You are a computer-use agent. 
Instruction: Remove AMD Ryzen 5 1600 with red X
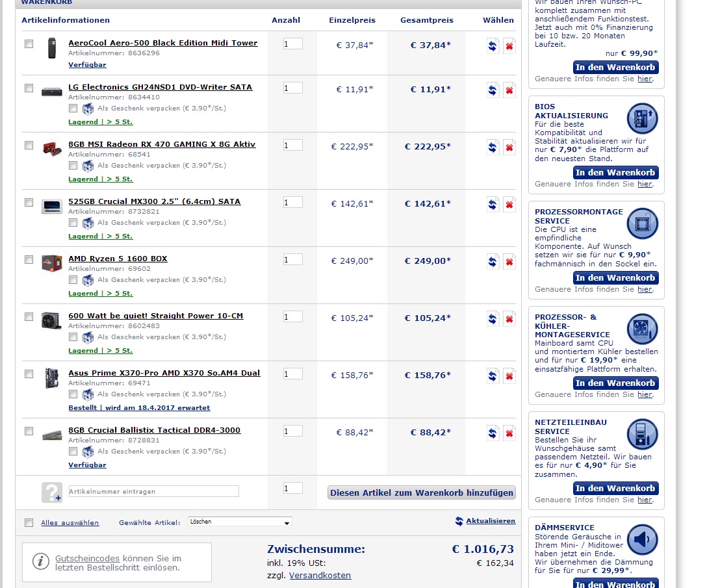[509, 262]
